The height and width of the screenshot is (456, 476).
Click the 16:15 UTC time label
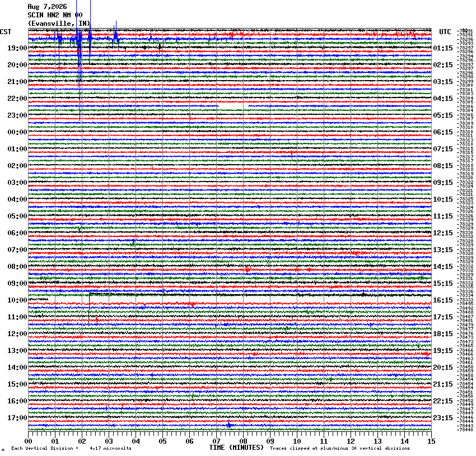point(443,300)
